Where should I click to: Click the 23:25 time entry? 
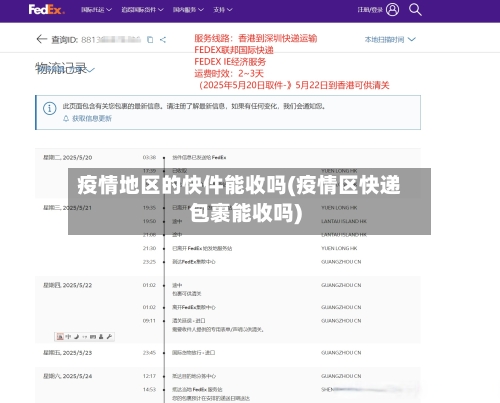(x=149, y=262)
